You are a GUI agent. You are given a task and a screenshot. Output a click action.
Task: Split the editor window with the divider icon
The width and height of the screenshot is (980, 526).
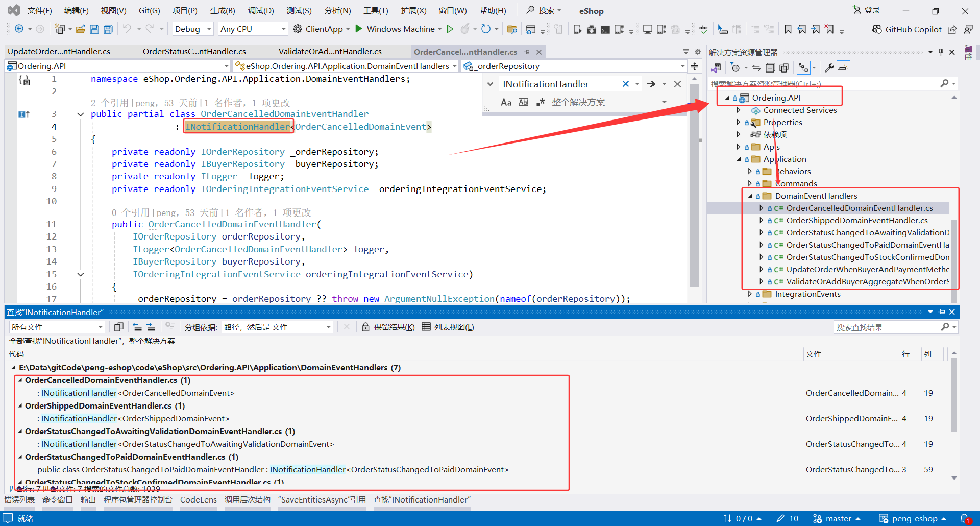[x=695, y=66]
